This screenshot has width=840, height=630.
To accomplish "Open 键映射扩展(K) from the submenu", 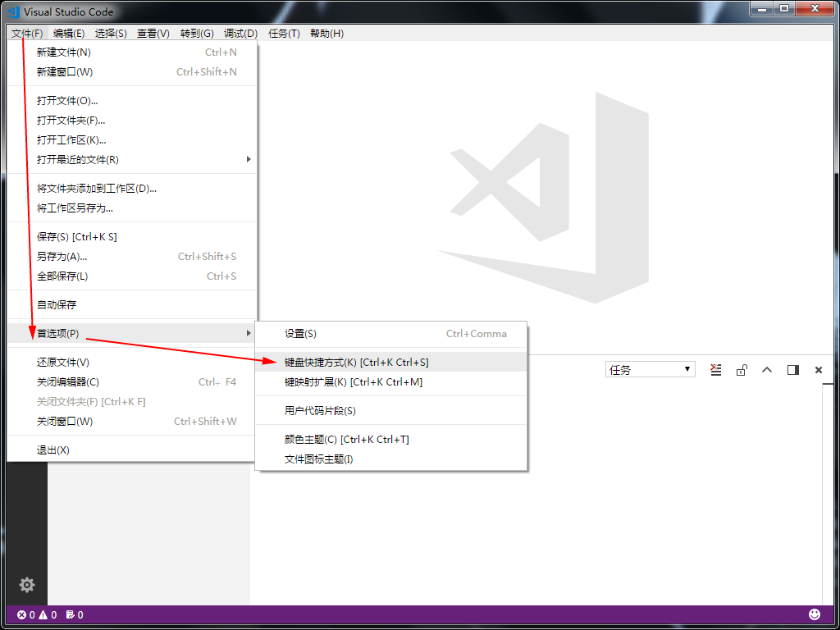I will coord(391,382).
